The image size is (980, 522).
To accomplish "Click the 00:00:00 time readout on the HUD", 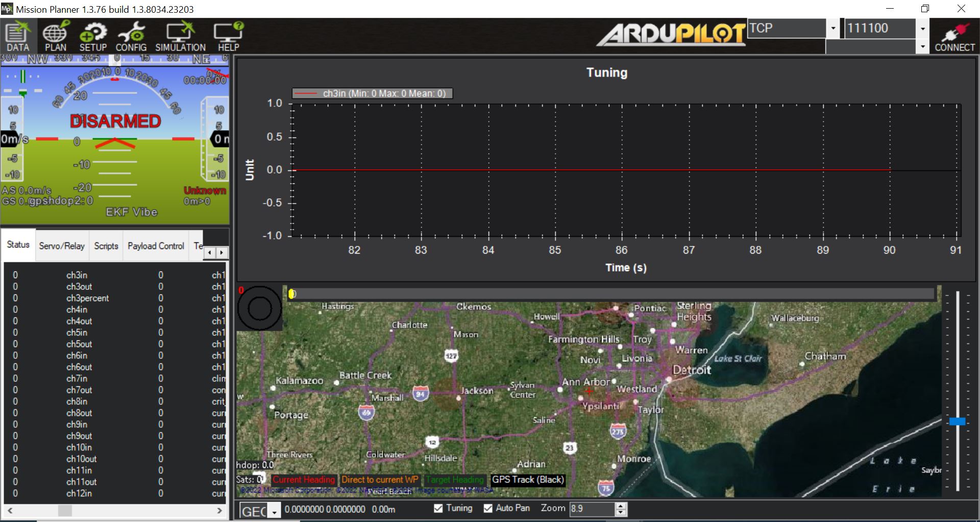I will click(205, 80).
